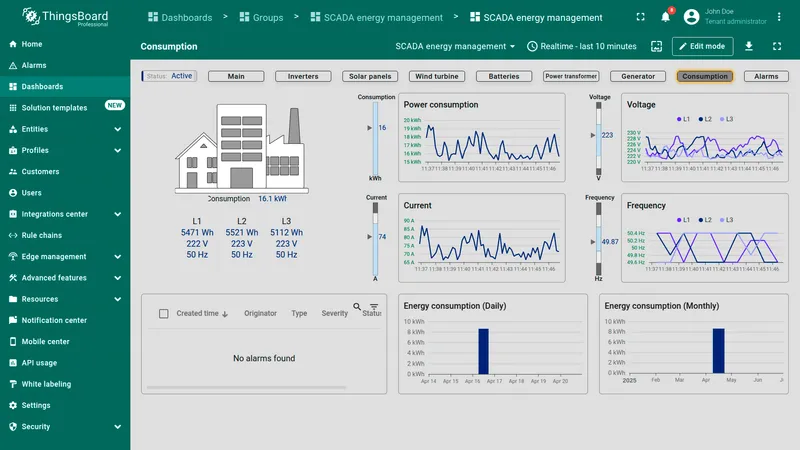Click the API usage icon in sidebar
800x450 pixels.
click(13, 363)
